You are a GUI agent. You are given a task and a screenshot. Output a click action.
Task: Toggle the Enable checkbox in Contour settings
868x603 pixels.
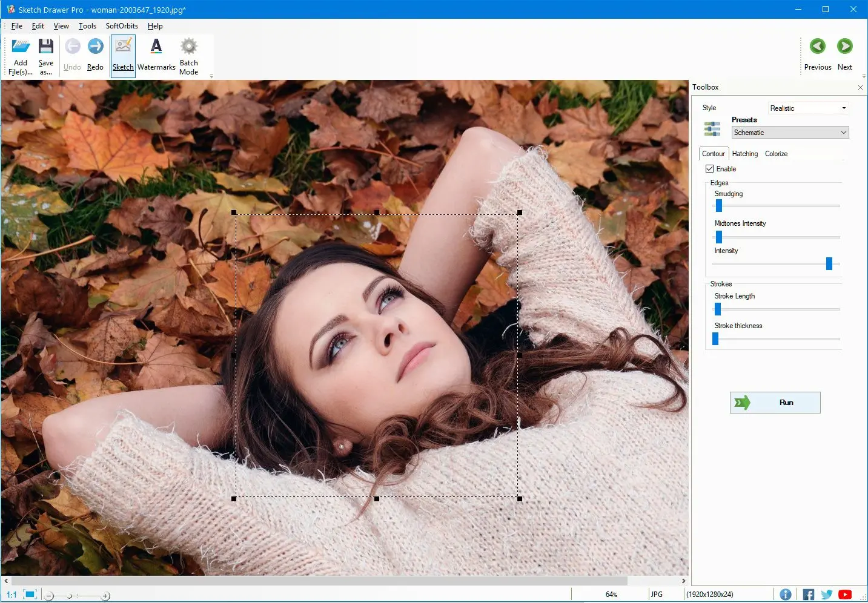pyautogui.click(x=710, y=169)
